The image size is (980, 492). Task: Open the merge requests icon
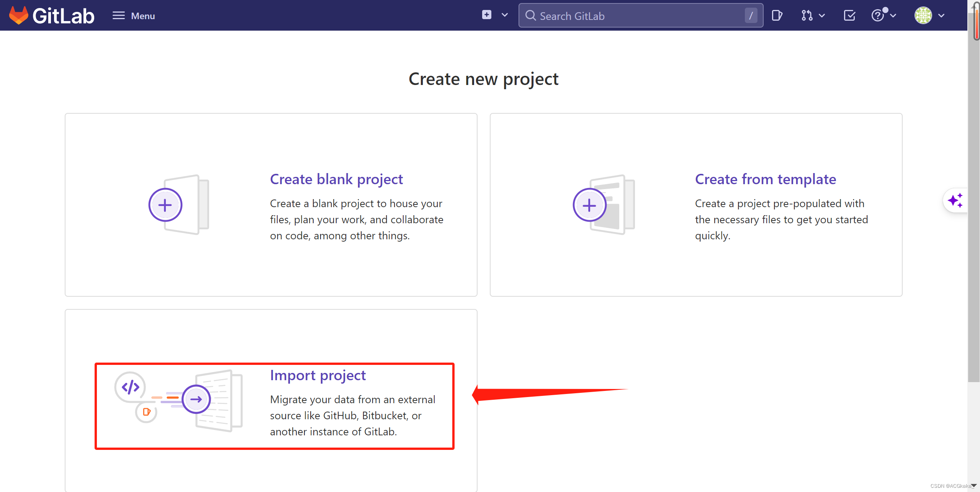807,16
